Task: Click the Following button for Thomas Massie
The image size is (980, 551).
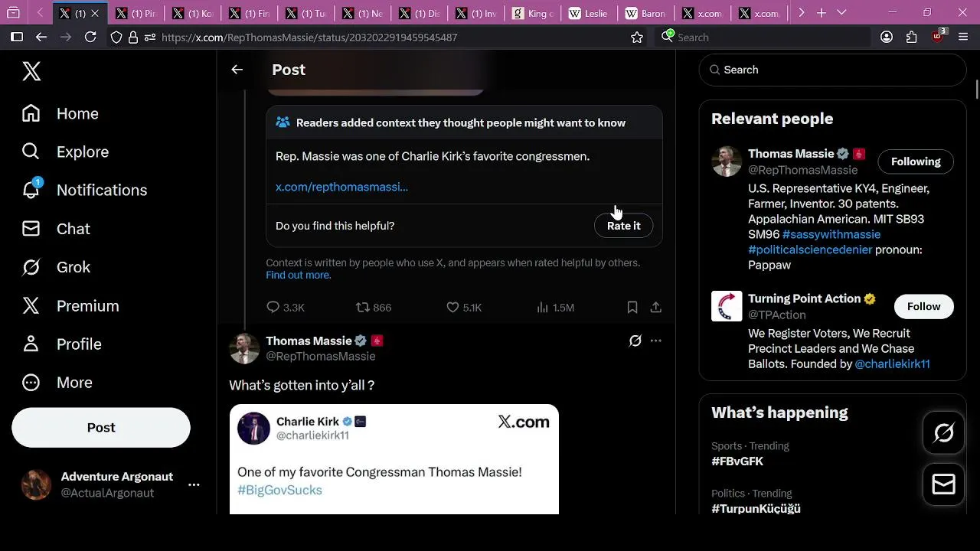Action: pyautogui.click(x=916, y=161)
